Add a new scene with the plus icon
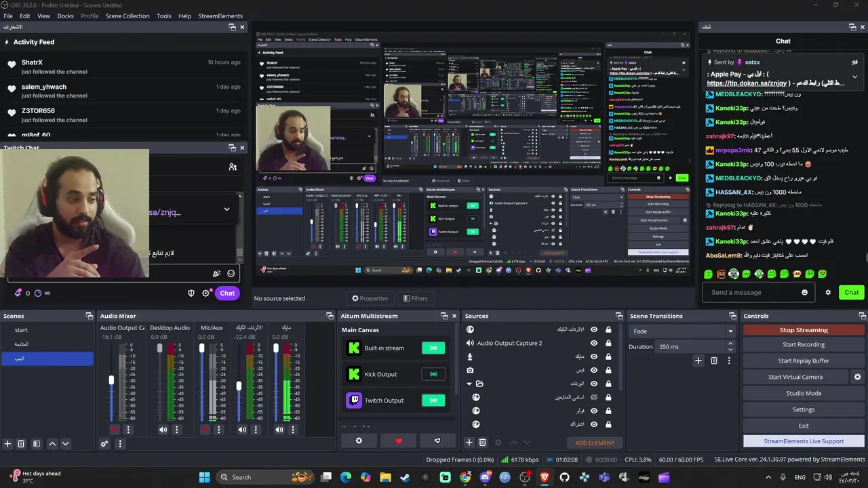 coord(8,444)
